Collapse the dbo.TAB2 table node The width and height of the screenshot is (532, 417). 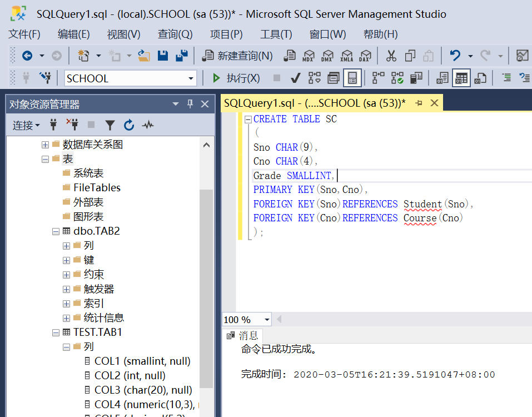coord(56,231)
